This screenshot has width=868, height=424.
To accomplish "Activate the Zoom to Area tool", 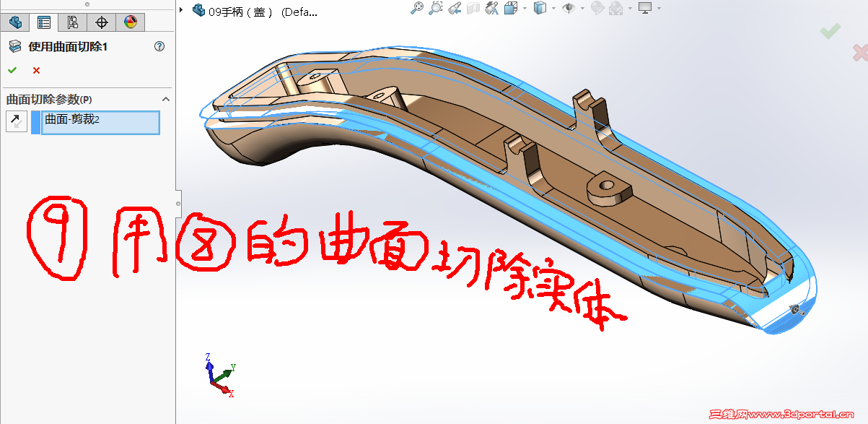I will click(435, 8).
